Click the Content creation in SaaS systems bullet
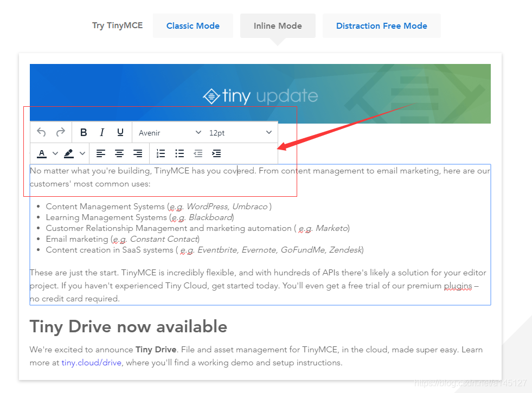532x393 pixels. (x=204, y=250)
